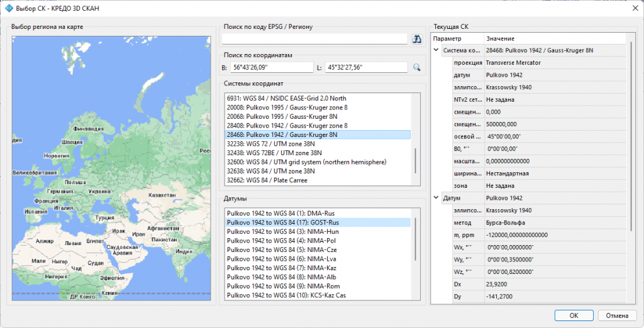
Task: Click the coordinate systems list scrollbar
Action: click(x=416, y=160)
